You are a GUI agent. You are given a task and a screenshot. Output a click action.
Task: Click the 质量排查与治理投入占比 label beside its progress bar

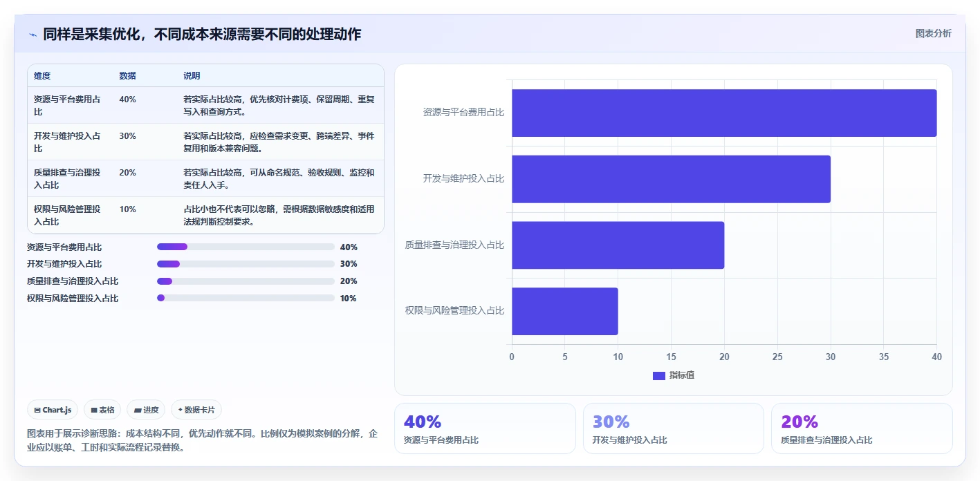point(73,281)
